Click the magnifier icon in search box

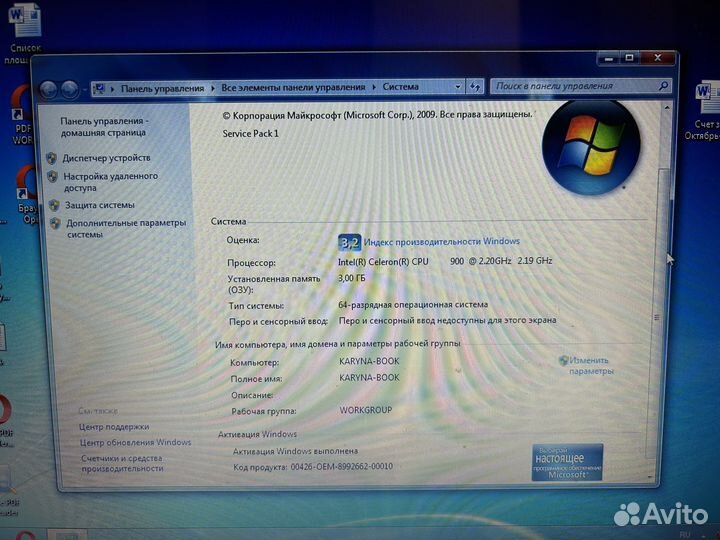pos(663,87)
